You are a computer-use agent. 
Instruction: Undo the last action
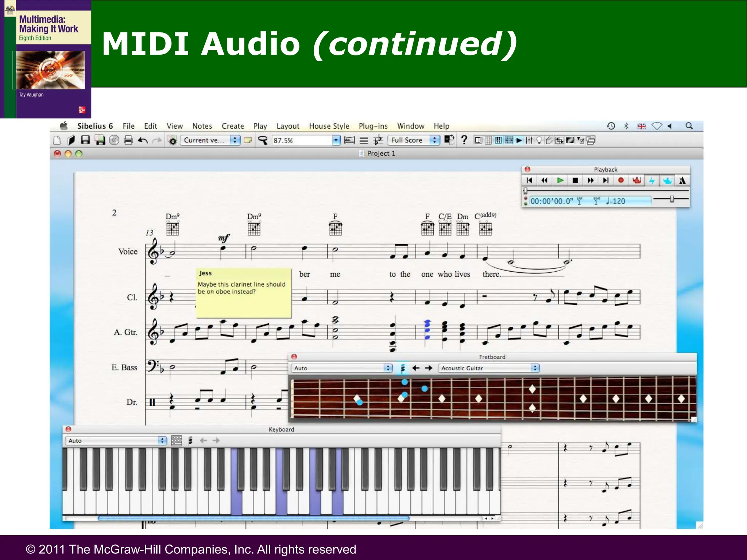click(143, 140)
